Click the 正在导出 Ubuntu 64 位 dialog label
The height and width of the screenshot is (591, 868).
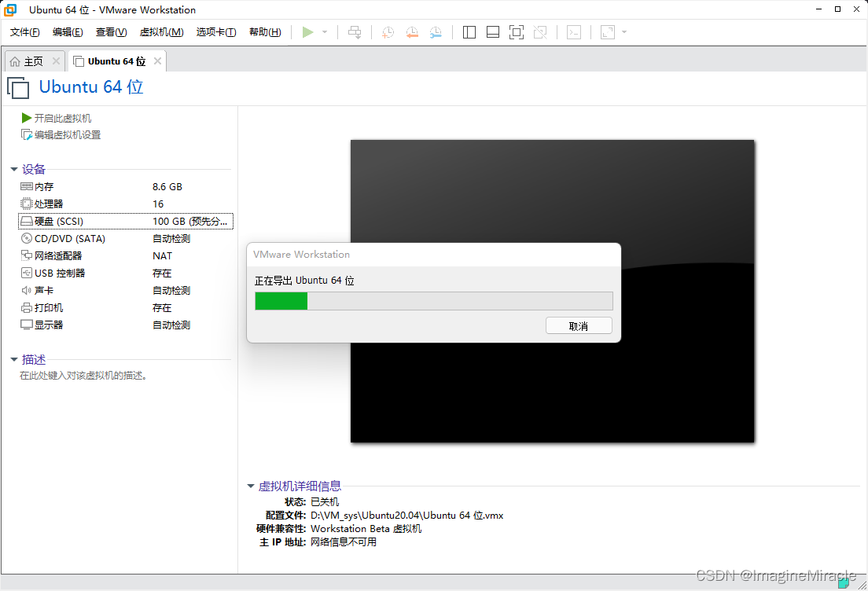304,281
